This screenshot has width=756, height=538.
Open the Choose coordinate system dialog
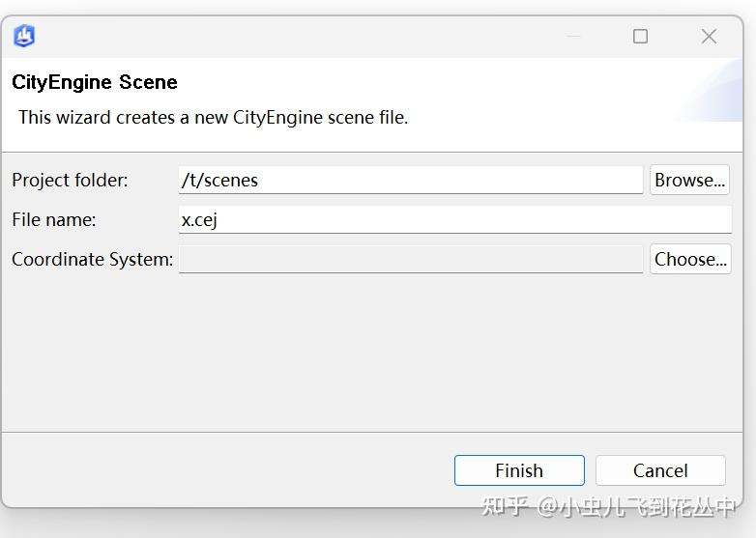click(x=690, y=259)
